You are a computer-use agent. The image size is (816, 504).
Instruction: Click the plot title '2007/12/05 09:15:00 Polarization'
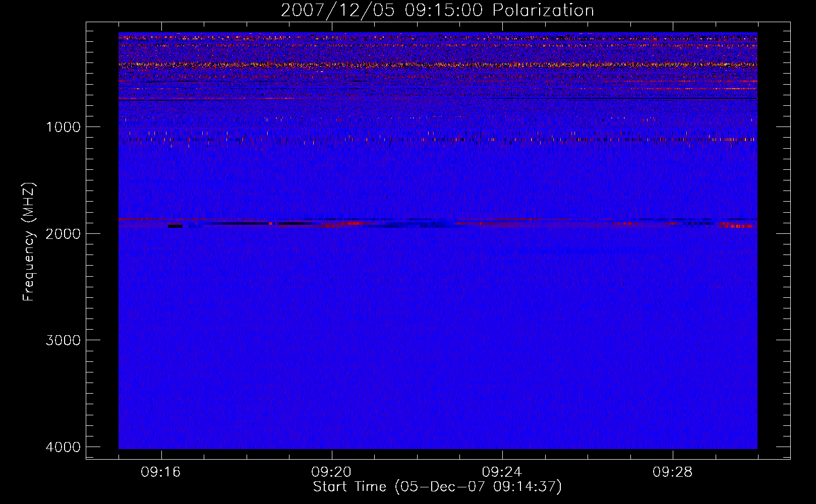[437, 11]
